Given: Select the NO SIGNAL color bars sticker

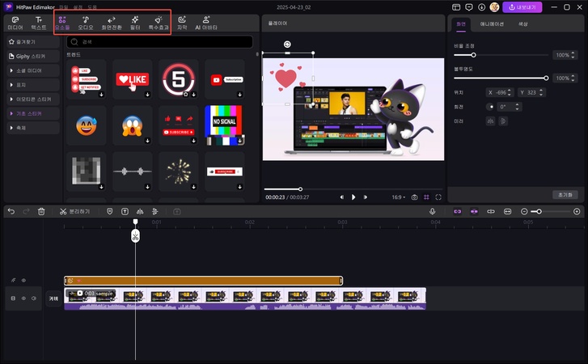Looking at the screenshot, I should pos(225,125).
